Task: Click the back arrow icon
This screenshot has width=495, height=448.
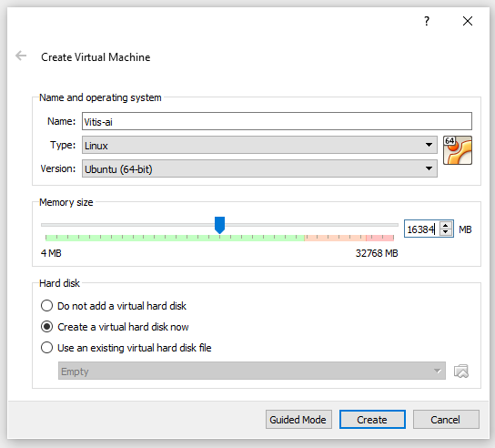Action: click(21, 56)
